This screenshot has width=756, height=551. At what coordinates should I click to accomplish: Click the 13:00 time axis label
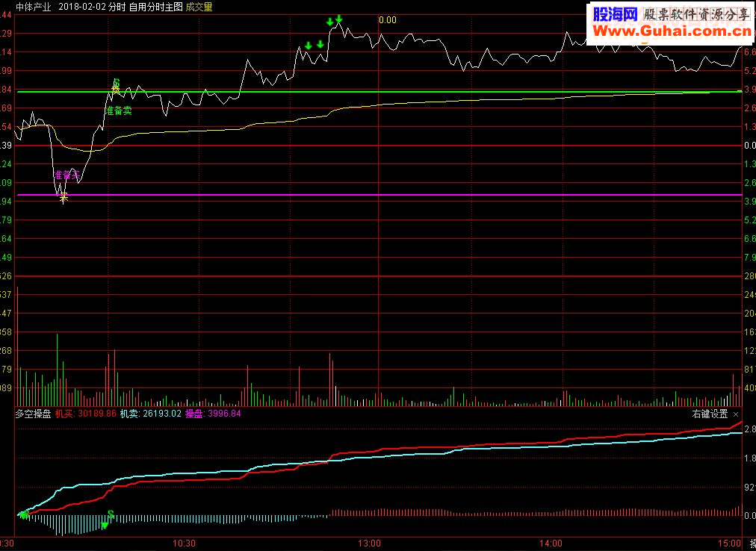[369, 544]
